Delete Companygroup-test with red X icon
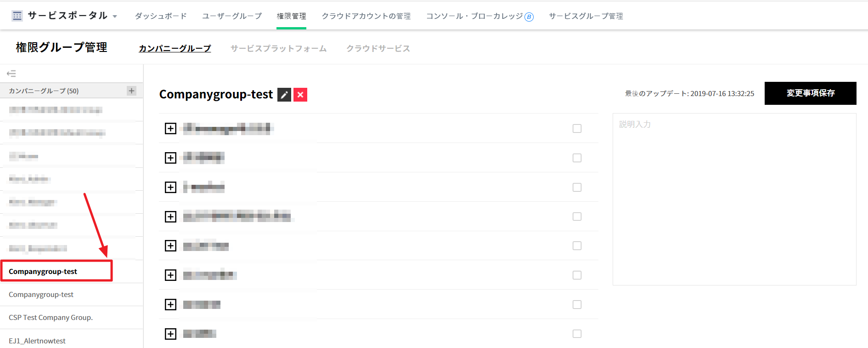Viewport: 868px width, 348px height. [300, 95]
